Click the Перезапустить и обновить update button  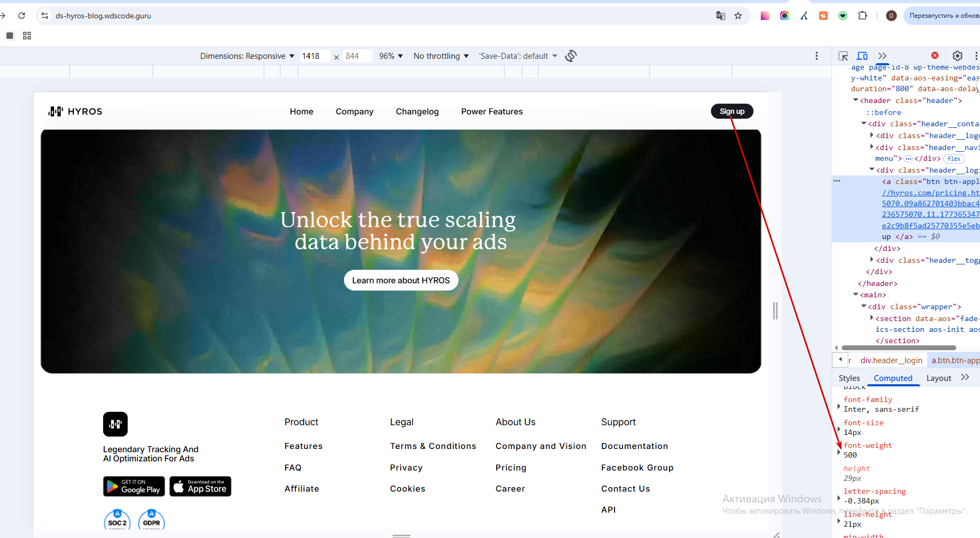[942, 16]
